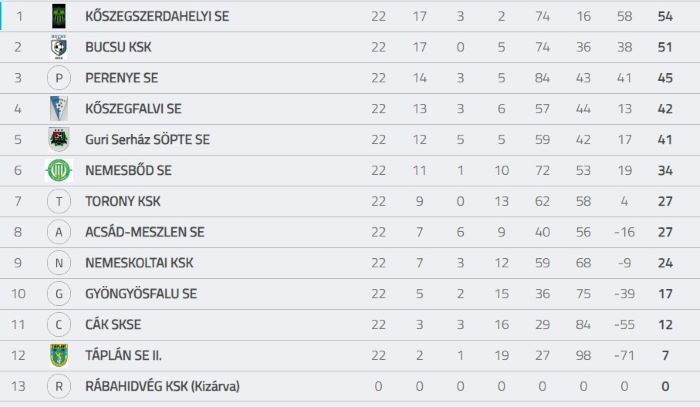Click the Kőszegfalvi SE team crest
Screen dimensions: 700x407
click(59, 108)
